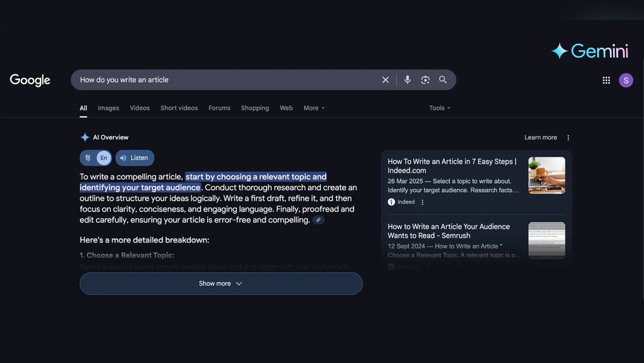Switch to the Images tab
The height and width of the screenshot is (363, 644).
(x=108, y=108)
